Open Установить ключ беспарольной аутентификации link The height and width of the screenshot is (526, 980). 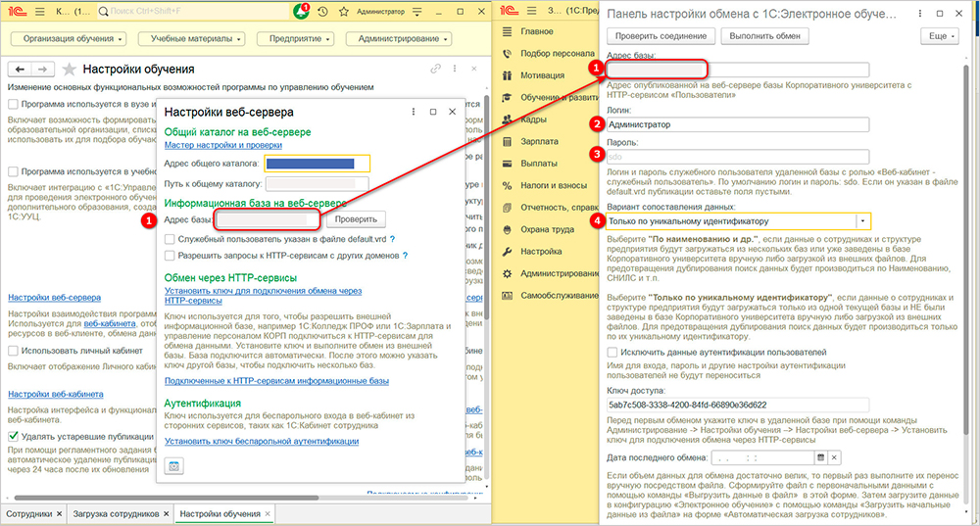coord(262,441)
